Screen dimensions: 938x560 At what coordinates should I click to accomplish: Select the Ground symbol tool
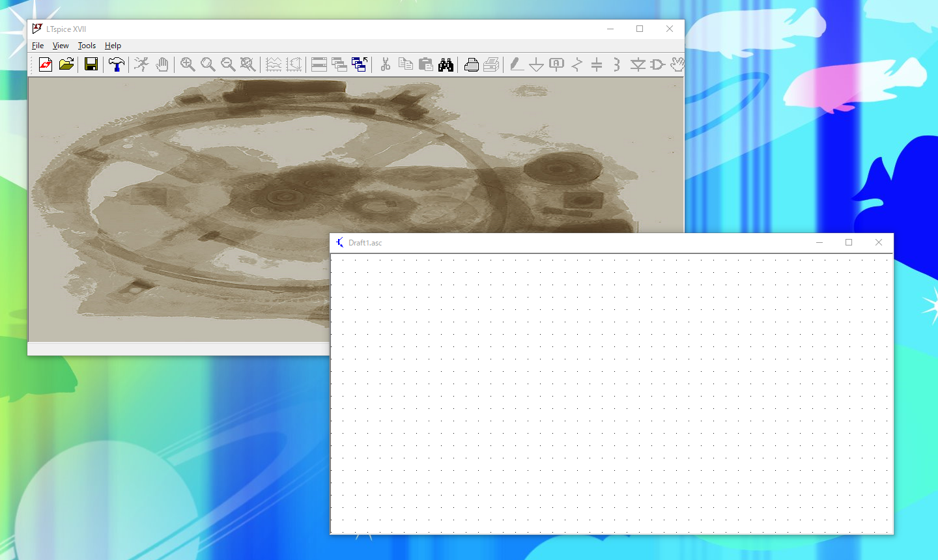536,64
